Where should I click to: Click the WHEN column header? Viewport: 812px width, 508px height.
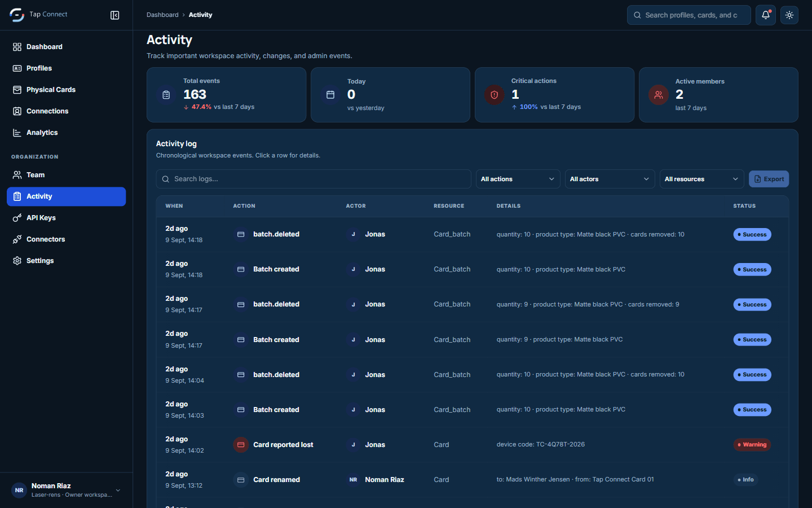pyautogui.click(x=174, y=206)
